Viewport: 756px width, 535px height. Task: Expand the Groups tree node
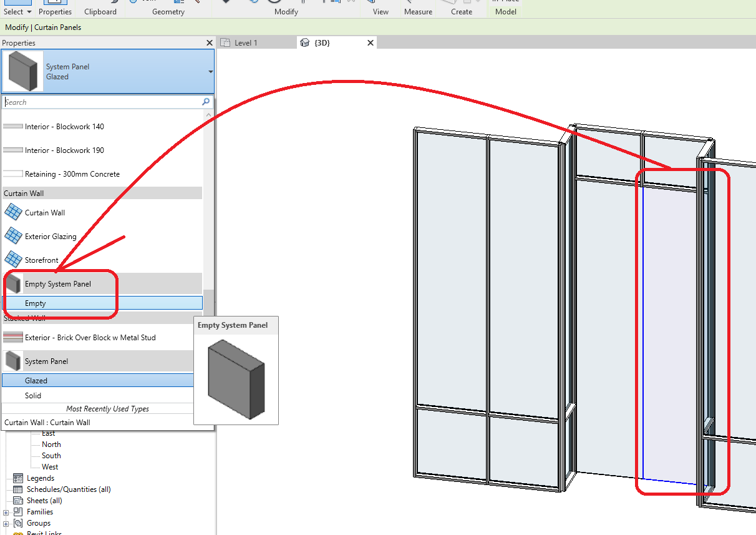(6, 523)
